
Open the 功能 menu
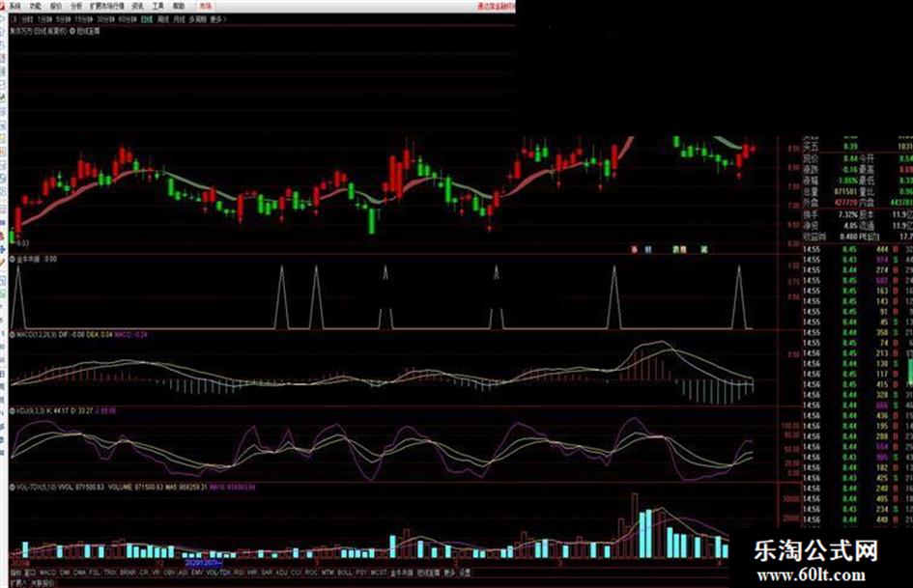36,7
